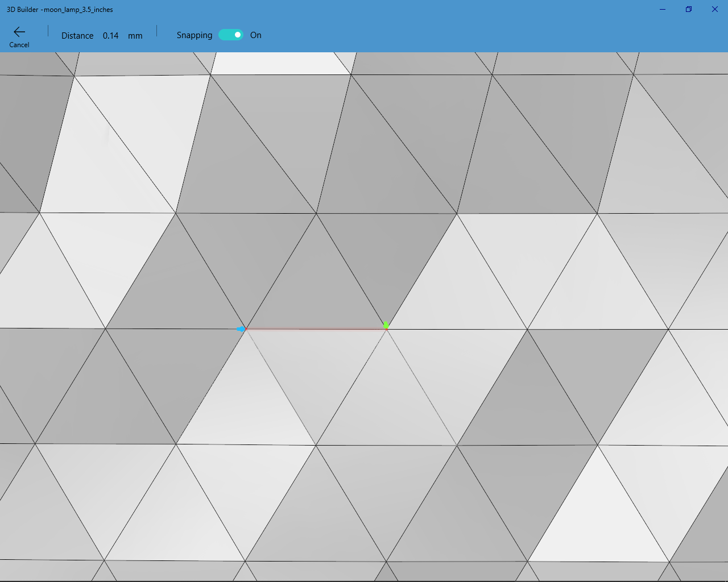Click the "mm" unit text
This screenshot has width=728, height=582.
pos(135,36)
